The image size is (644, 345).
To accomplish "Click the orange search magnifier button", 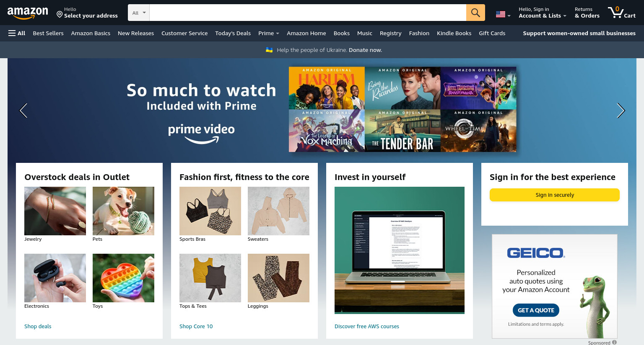I will (475, 13).
